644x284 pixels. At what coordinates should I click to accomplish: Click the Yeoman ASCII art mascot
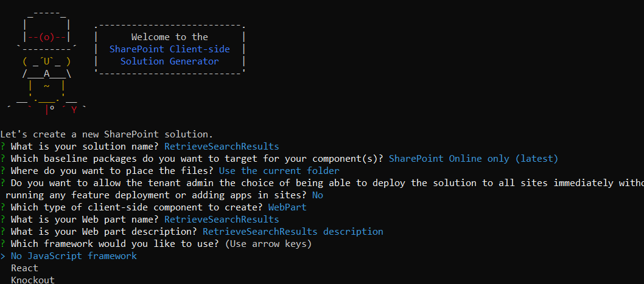tap(47, 64)
